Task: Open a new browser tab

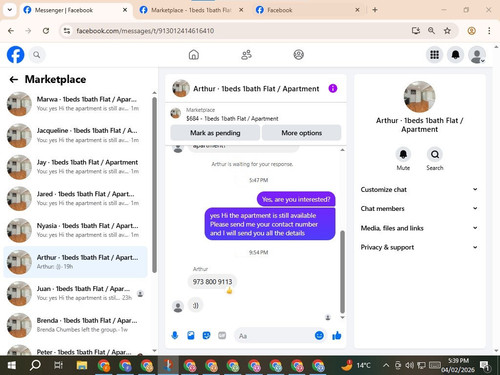Action: (375, 10)
